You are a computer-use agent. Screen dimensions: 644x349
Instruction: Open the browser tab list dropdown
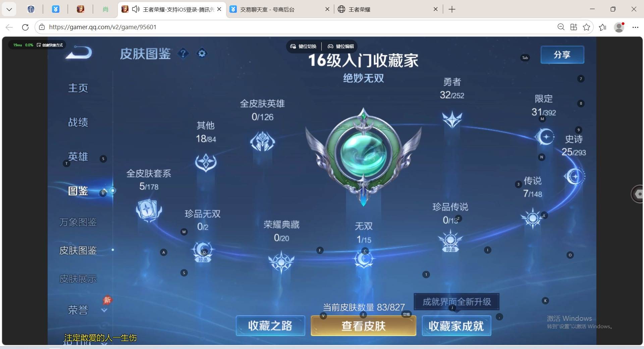pyautogui.click(x=9, y=9)
